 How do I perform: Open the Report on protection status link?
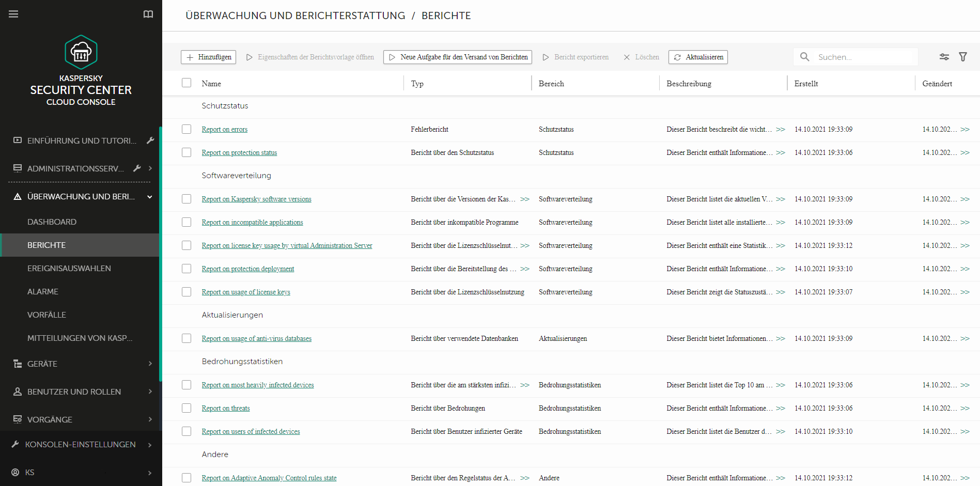(x=239, y=152)
